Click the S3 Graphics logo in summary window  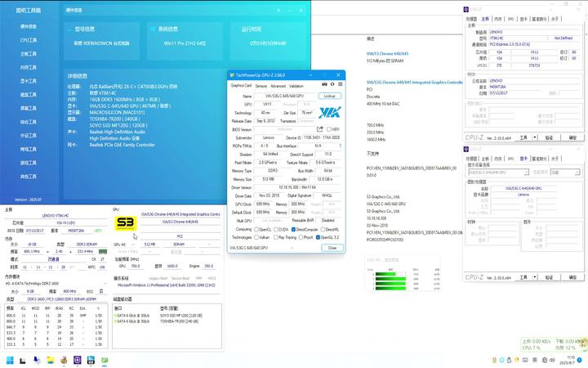pos(125,223)
